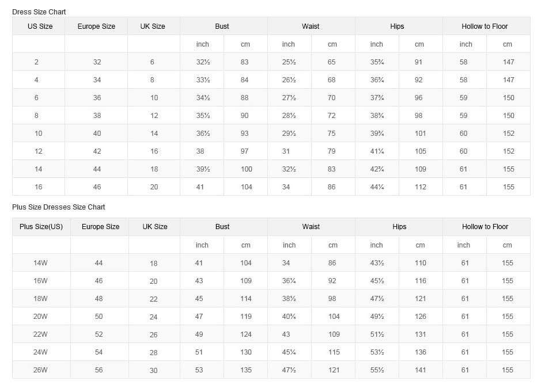This screenshot has height=392, width=545.
Task: Click 'Waist' header in the top table
Action: 311,26
